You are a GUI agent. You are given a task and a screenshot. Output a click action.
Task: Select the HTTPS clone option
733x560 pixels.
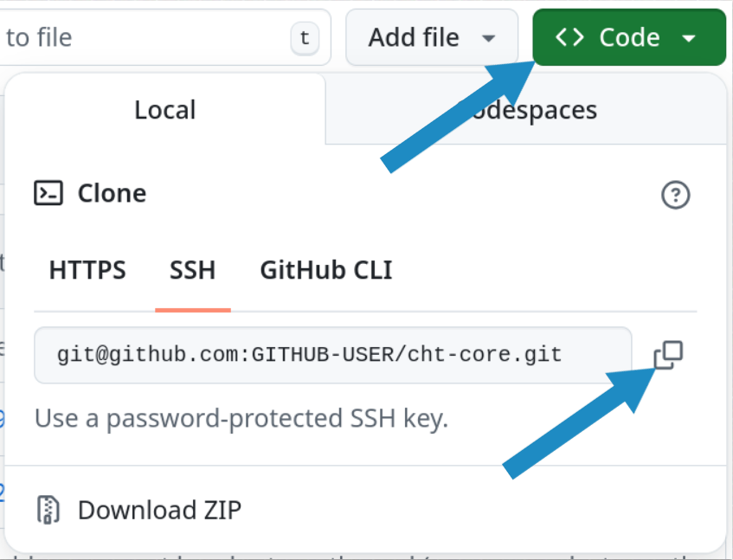(87, 270)
